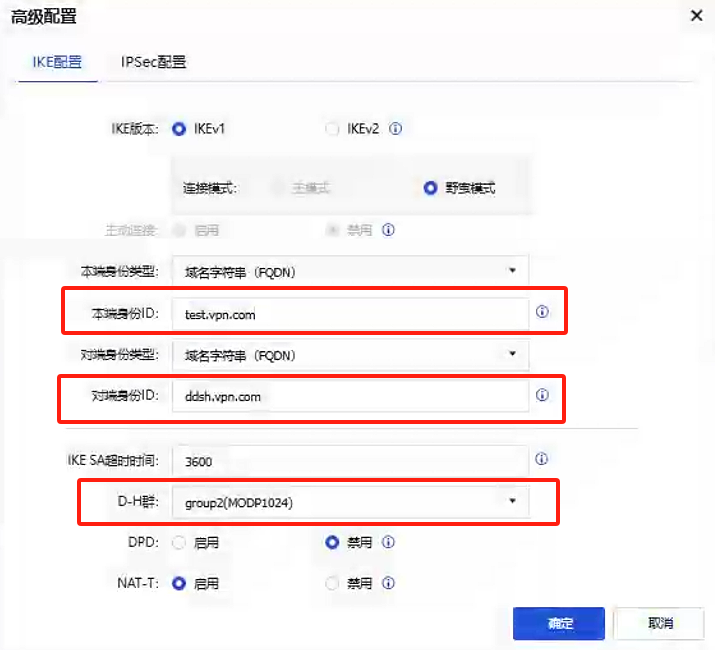Viewport: 715px width, 650px height.
Task: Select 主动连接 禁用 radio button
Action: click(x=332, y=230)
